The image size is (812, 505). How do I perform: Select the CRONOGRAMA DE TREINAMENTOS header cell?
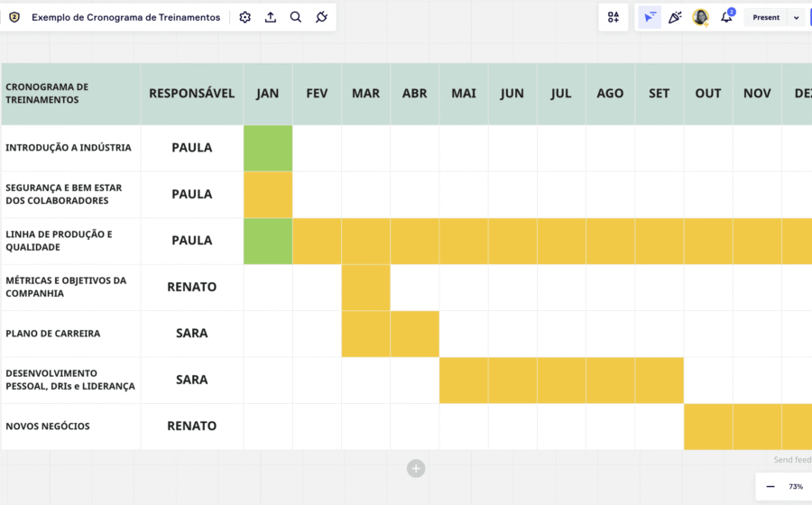click(x=70, y=94)
